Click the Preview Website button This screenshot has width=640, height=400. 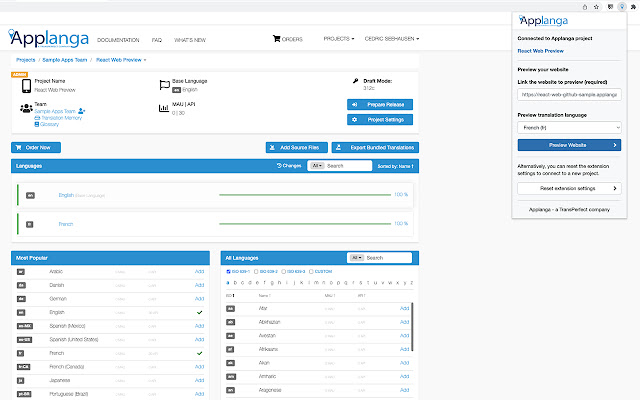click(x=569, y=145)
